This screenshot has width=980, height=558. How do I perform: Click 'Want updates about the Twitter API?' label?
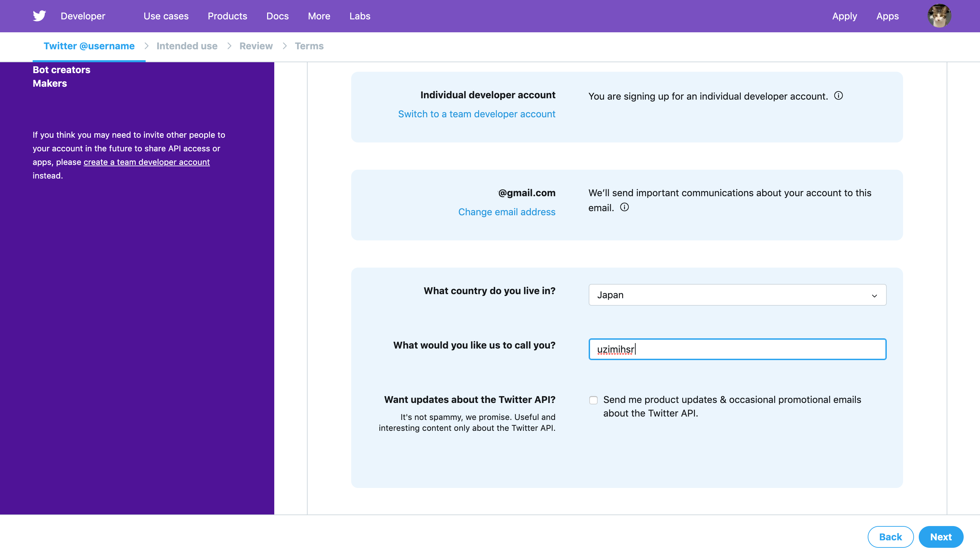coord(470,399)
